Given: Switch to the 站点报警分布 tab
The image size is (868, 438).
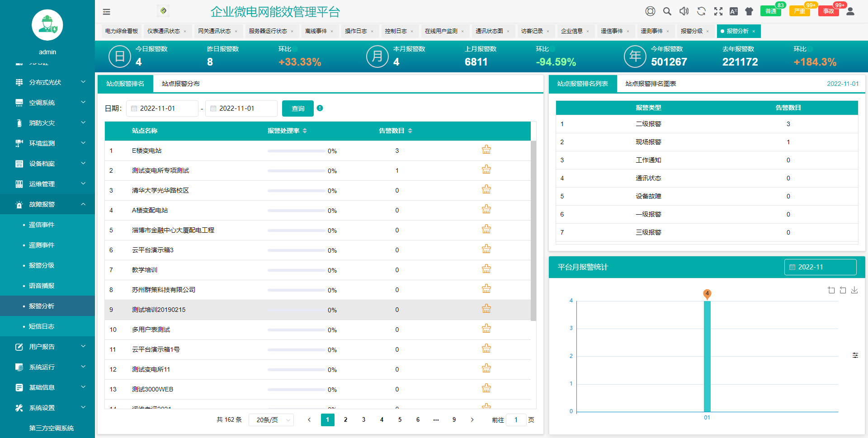Looking at the screenshot, I should (x=180, y=84).
